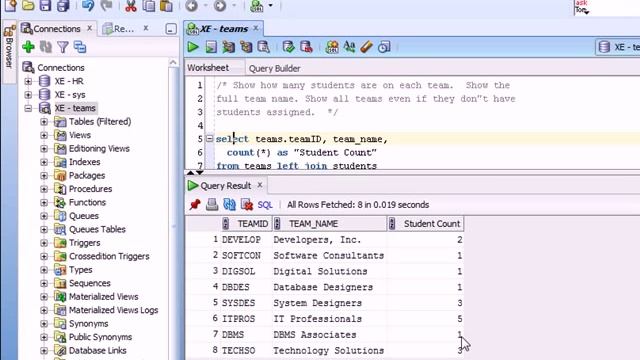
Task: Open SQL History clock icon
Action: [384, 47]
